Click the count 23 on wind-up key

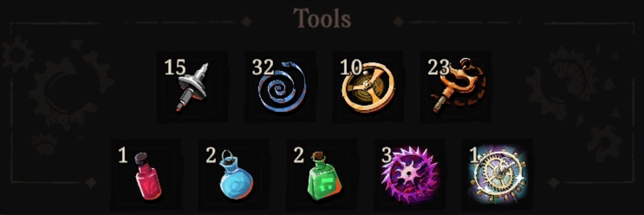439,67
